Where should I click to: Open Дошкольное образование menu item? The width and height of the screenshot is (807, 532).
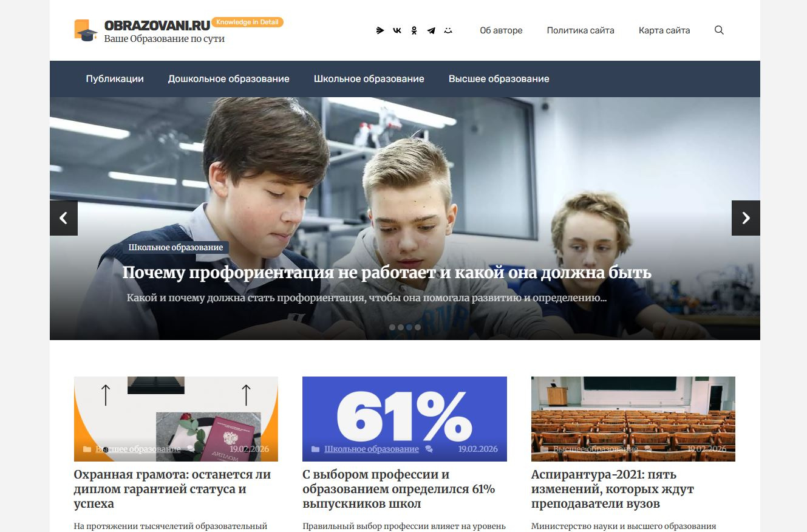[x=229, y=79]
